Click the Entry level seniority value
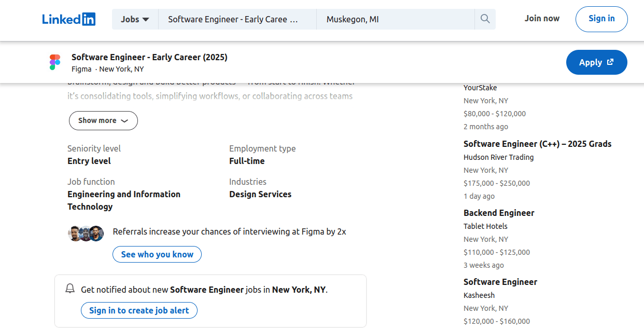The height and width of the screenshot is (328, 644). pyautogui.click(x=89, y=161)
